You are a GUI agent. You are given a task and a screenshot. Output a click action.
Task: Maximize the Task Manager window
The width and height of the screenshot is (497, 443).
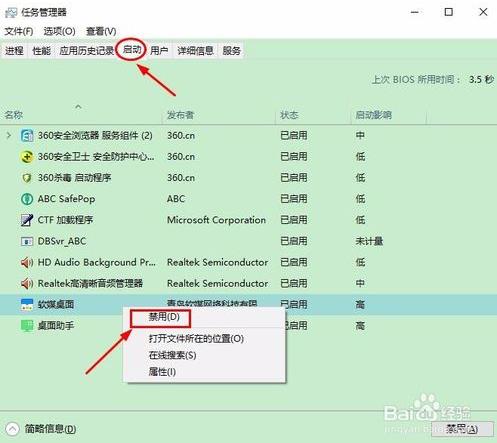449,12
